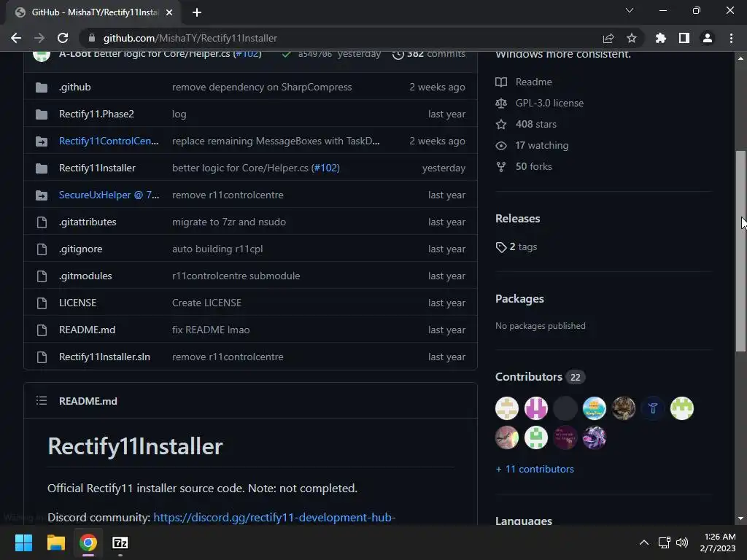Open the Rectify11Installer folder link

97,168
